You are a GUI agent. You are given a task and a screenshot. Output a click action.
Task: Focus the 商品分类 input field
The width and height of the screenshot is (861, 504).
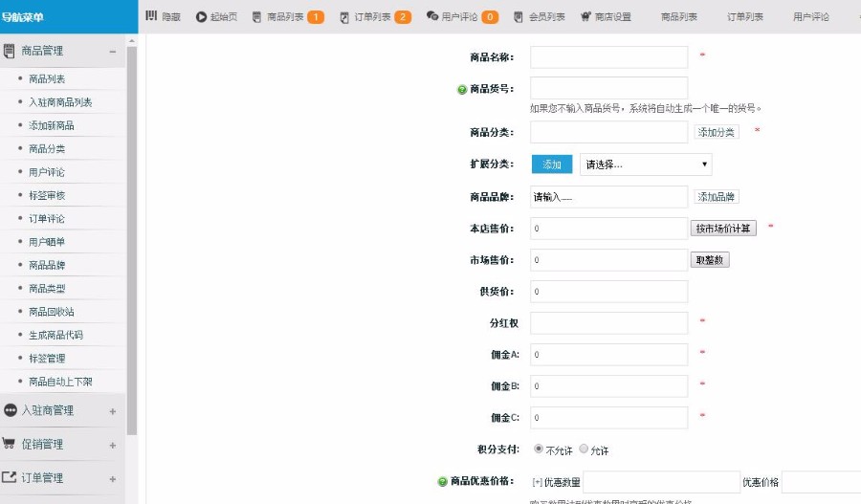608,132
